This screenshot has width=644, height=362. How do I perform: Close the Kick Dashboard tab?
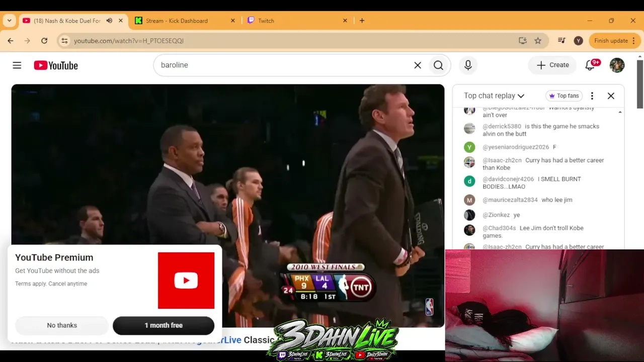[233, 21]
